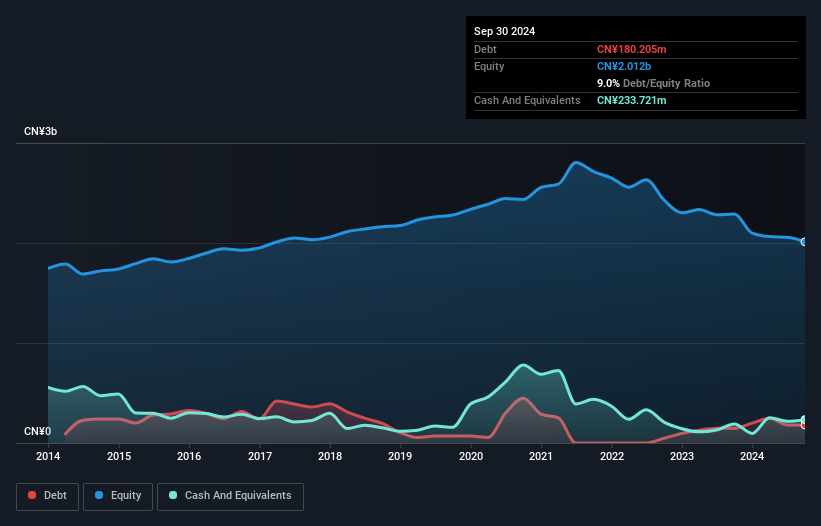Click the Cash endpoint marker at chart edge

coord(804,420)
